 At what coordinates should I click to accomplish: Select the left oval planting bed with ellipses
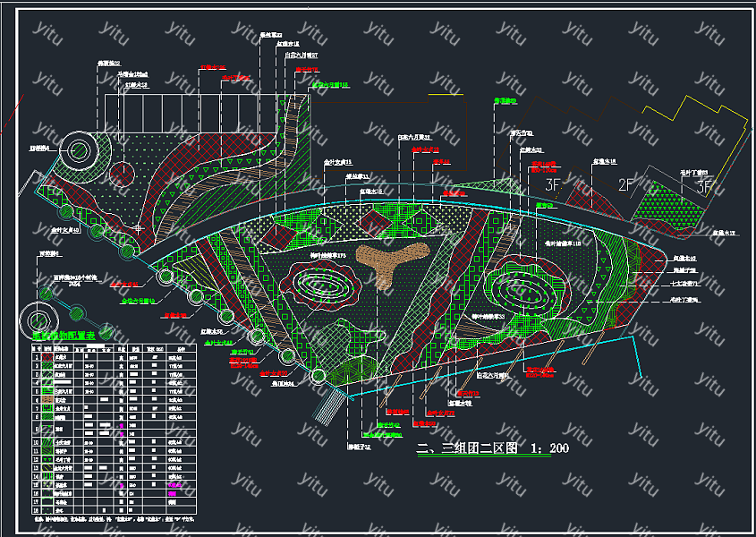320,285
